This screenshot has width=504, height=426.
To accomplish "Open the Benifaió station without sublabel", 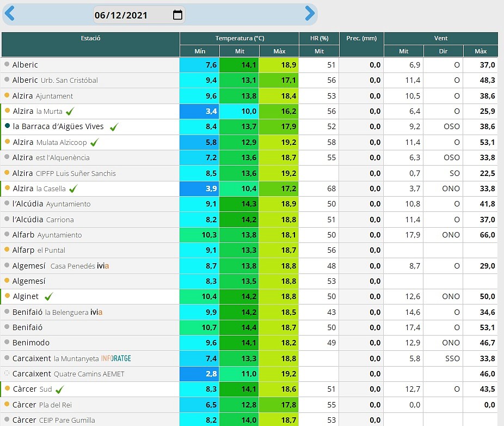I will 27,327.
